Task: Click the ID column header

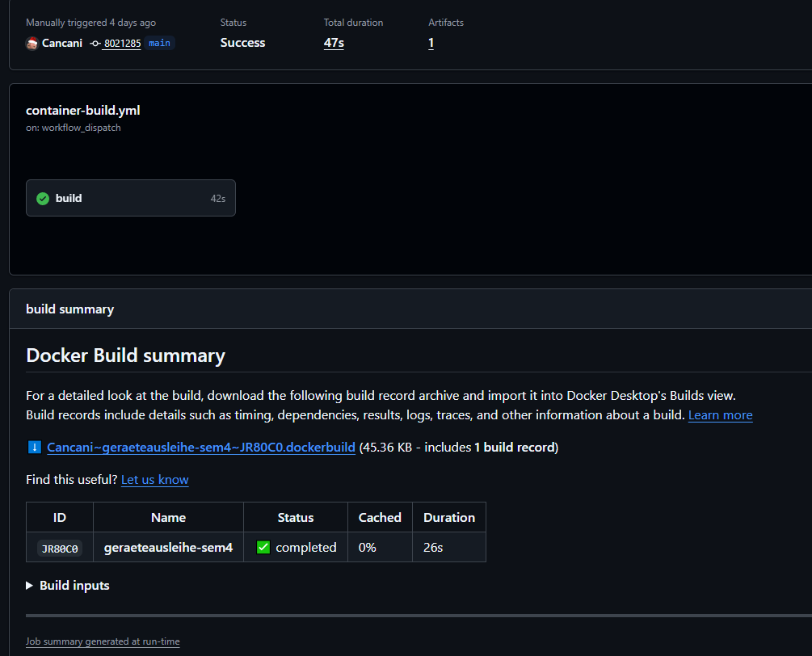Action: tap(60, 517)
